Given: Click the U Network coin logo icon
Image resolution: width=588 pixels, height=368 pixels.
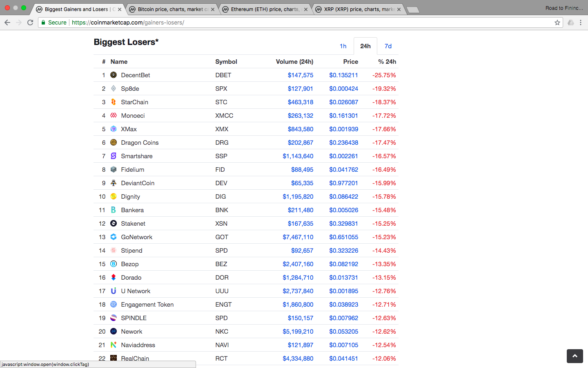Looking at the screenshot, I should pyautogui.click(x=114, y=291).
